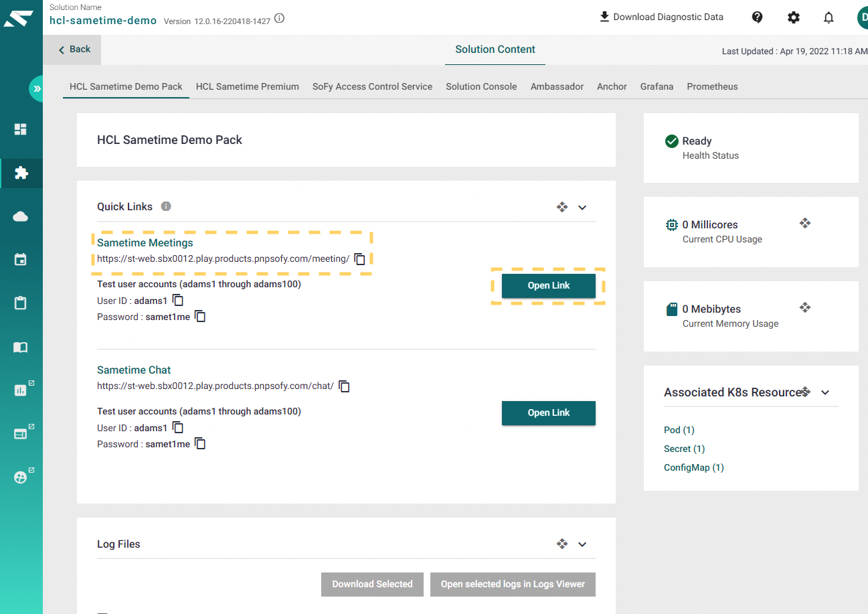Screen dimensions: 868x614
Task: Click Open selected logs in Logs Viewer
Action: click(x=513, y=584)
